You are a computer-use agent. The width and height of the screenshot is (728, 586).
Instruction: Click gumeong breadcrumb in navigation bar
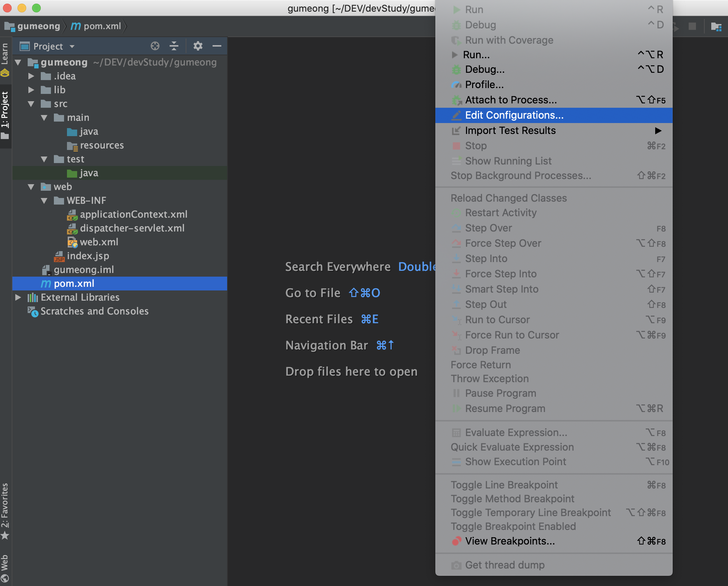38,26
